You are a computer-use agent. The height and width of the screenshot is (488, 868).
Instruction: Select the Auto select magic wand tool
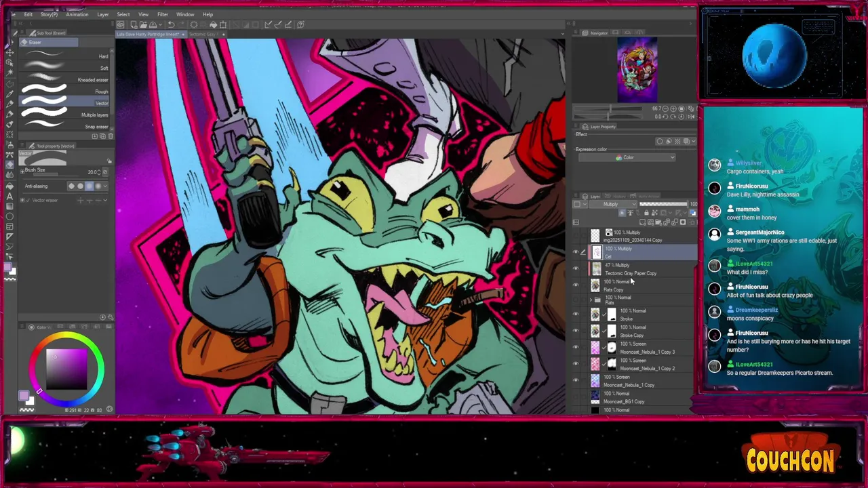[x=9, y=73]
